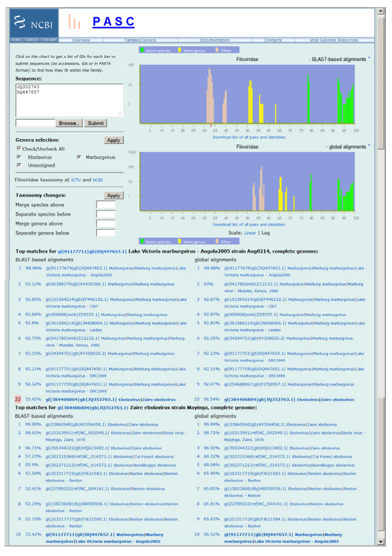Toggle the Unassigned checkbox

coord(19,165)
